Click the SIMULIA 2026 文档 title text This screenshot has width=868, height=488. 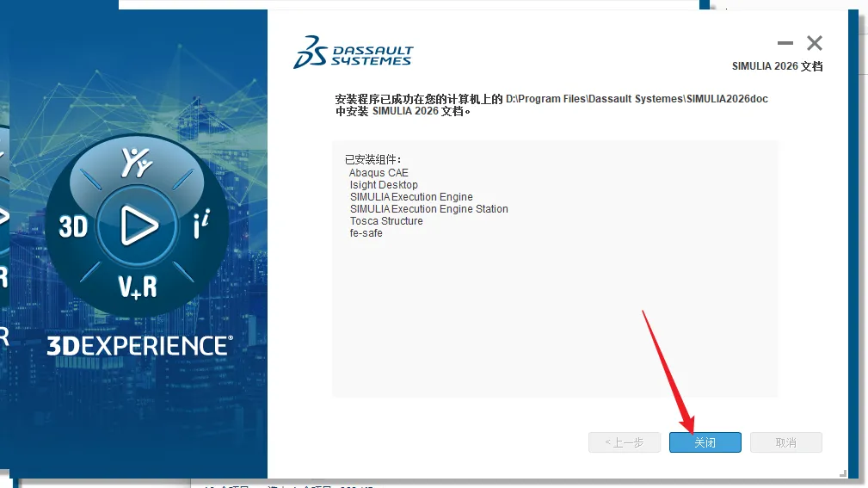(777, 66)
